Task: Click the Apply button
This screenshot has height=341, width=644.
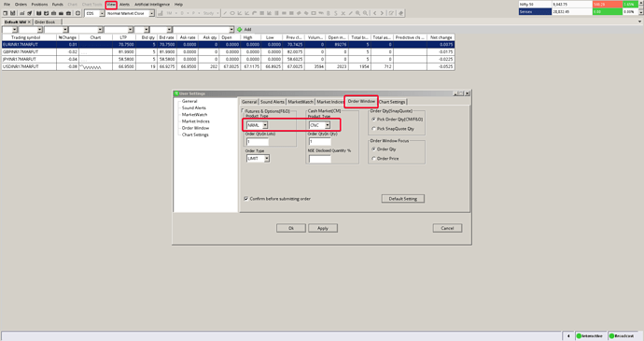Action: click(x=323, y=228)
